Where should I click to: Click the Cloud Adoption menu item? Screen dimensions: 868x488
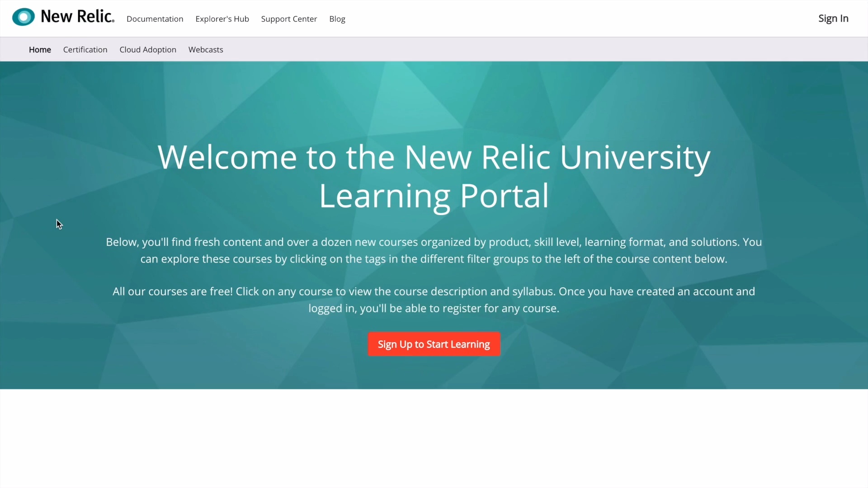(x=148, y=49)
